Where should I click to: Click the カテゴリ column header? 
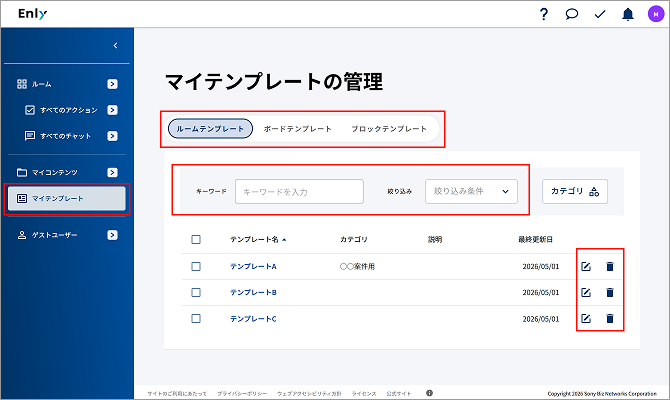pos(354,239)
